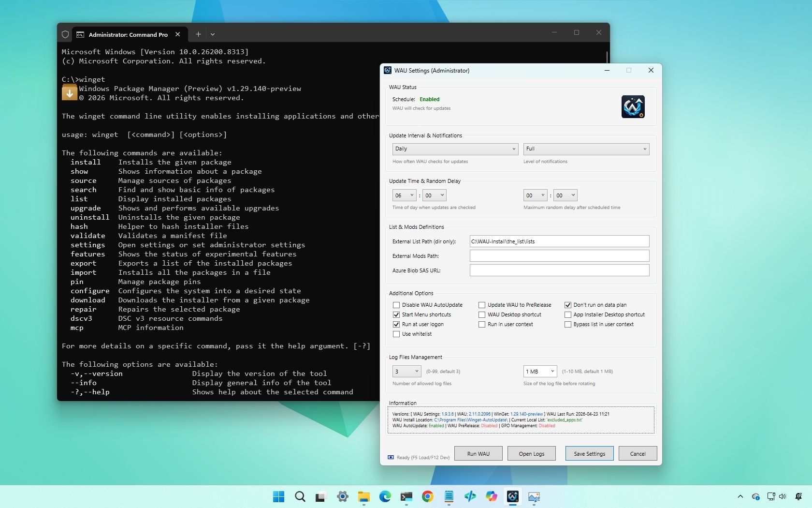
Task: Open a new terminal tab with the plus icon
Action: tap(198, 34)
